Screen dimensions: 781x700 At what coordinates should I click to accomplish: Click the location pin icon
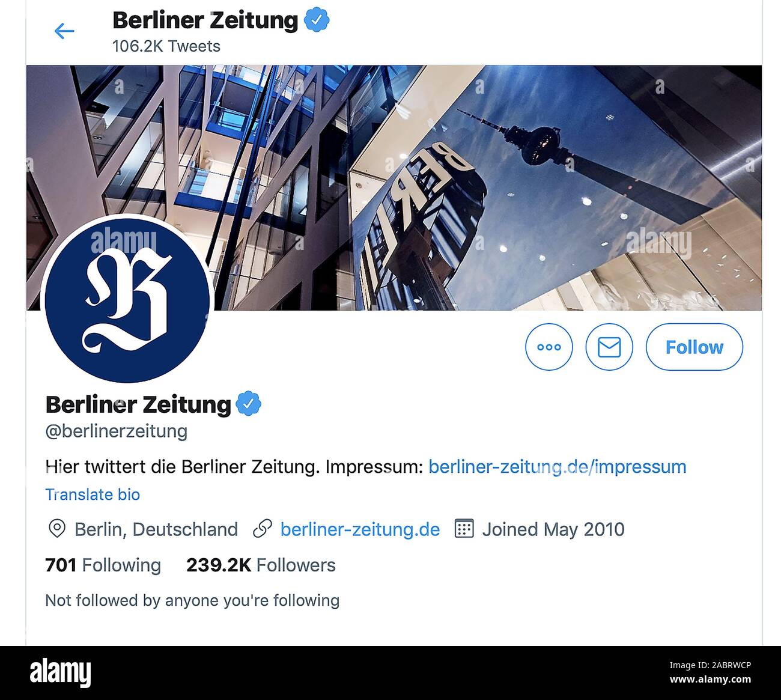click(x=56, y=529)
